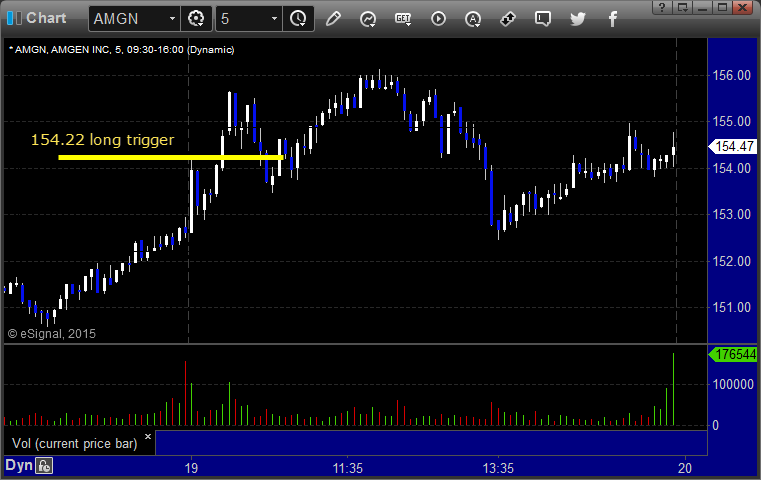Click the trade arrows icon
This screenshot has width=761, height=480.
[x=508, y=19]
